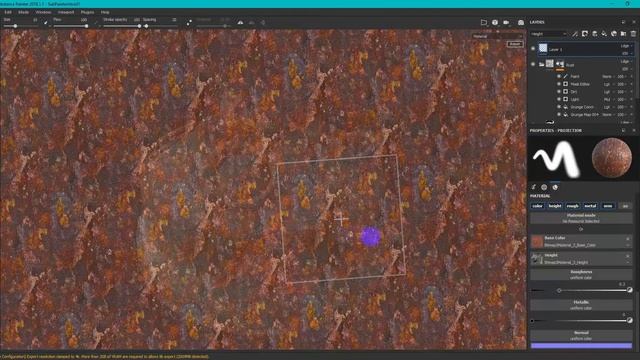Click the material sphere icon under preview
The height and width of the screenshot is (360, 640).
555,187
